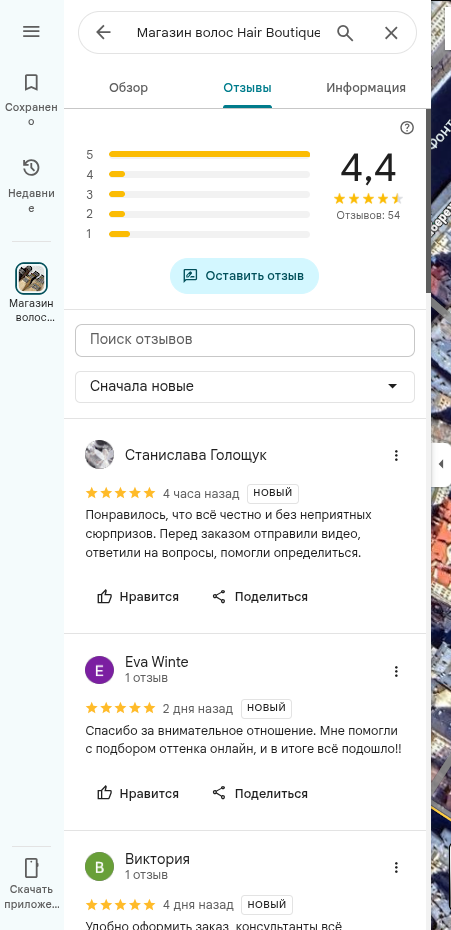This screenshot has width=451, height=930.
Task: Click the download app phone icon
Action: pyautogui.click(x=31, y=867)
